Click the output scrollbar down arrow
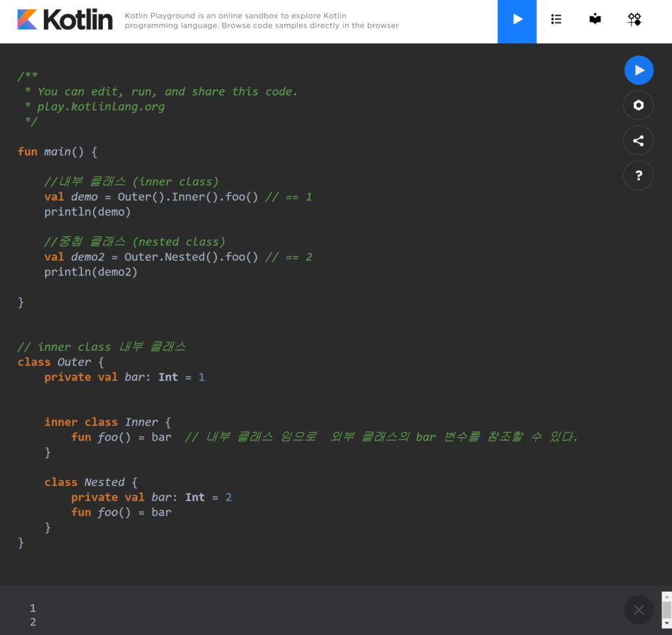The height and width of the screenshot is (635, 672). click(667, 624)
